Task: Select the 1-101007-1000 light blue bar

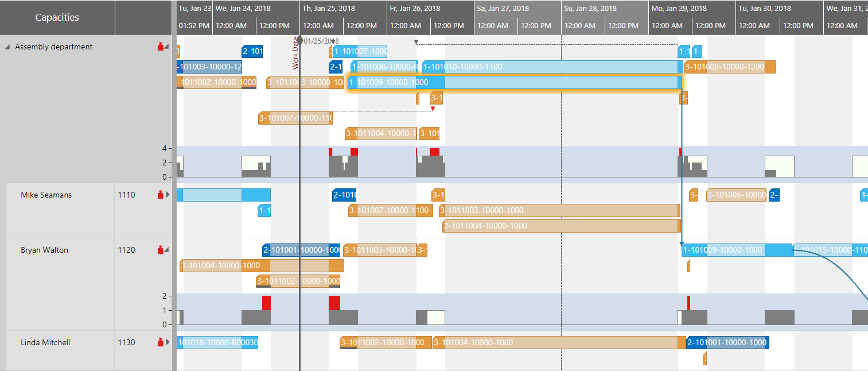Action: click(360, 51)
